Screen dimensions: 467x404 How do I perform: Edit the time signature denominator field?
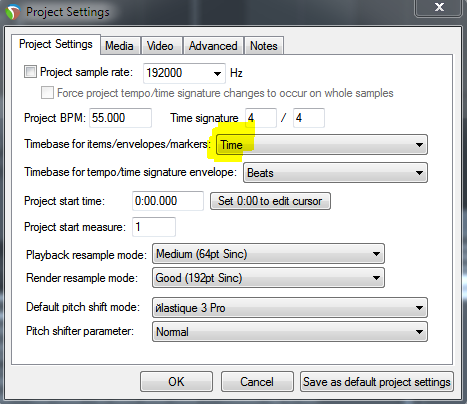point(309,118)
